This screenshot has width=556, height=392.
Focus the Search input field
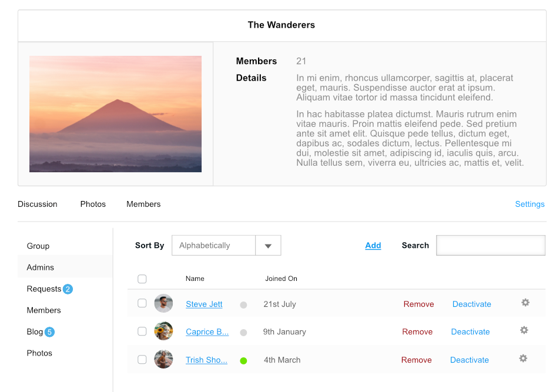490,246
